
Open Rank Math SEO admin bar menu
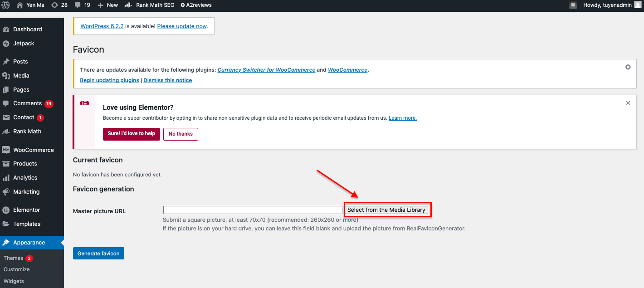click(x=149, y=5)
